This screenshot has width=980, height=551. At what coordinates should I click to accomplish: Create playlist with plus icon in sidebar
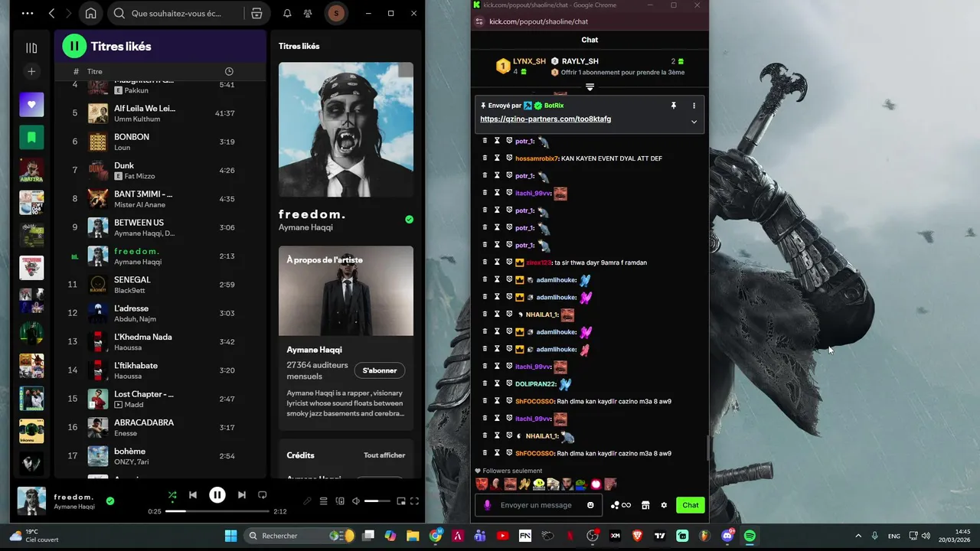(x=31, y=71)
